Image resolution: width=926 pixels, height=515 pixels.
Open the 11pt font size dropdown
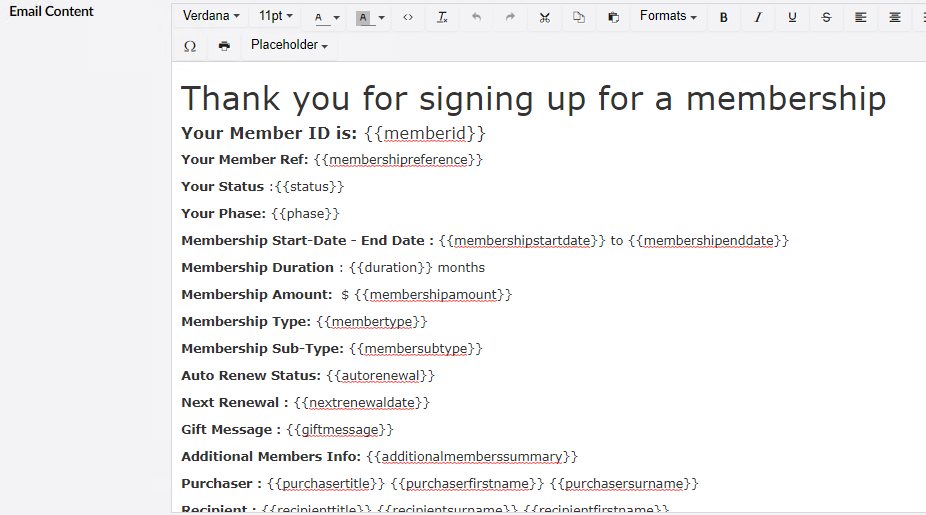pos(276,17)
